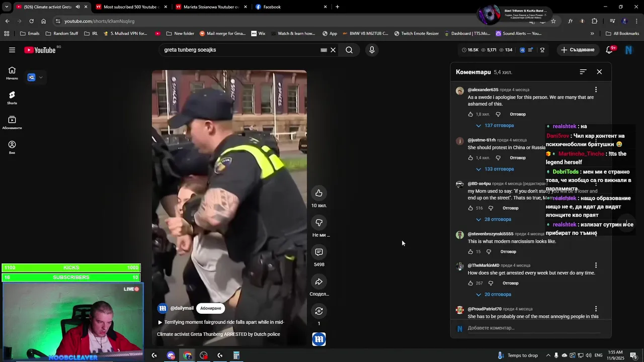The image size is (644, 362).
Task: Focus the add comment (Добавете коментар) field
Action: click(533, 328)
